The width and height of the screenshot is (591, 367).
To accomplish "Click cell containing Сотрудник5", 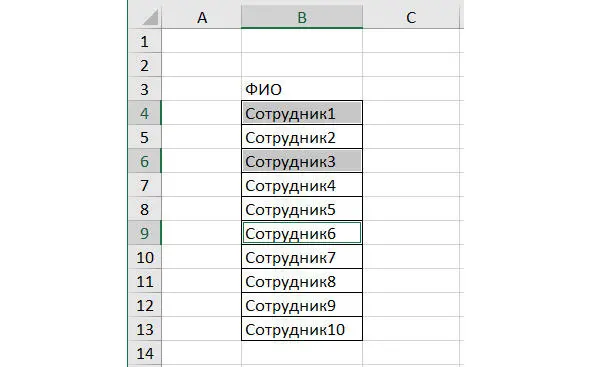I will 302,209.
